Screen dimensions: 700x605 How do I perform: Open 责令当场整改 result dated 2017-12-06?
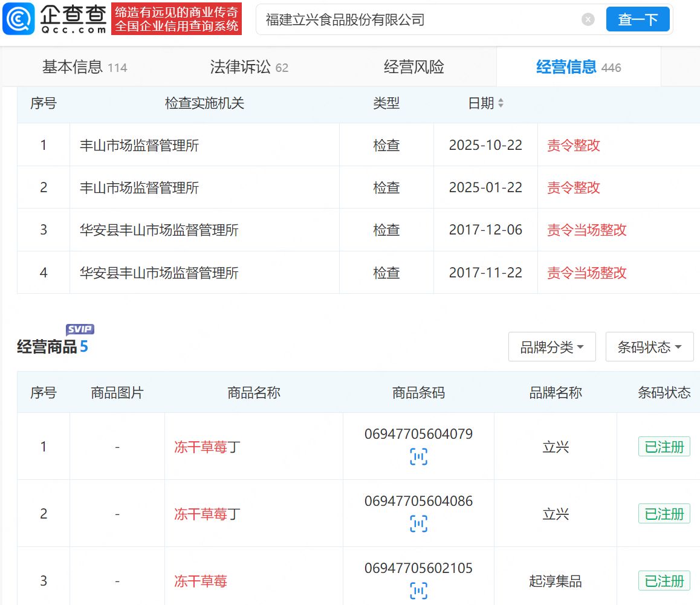pyautogui.click(x=586, y=230)
